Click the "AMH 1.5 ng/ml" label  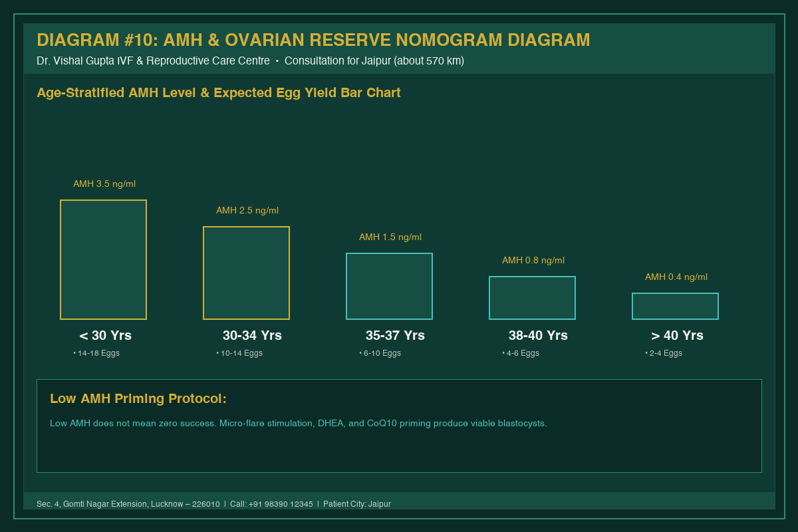pyautogui.click(x=390, y=237)
